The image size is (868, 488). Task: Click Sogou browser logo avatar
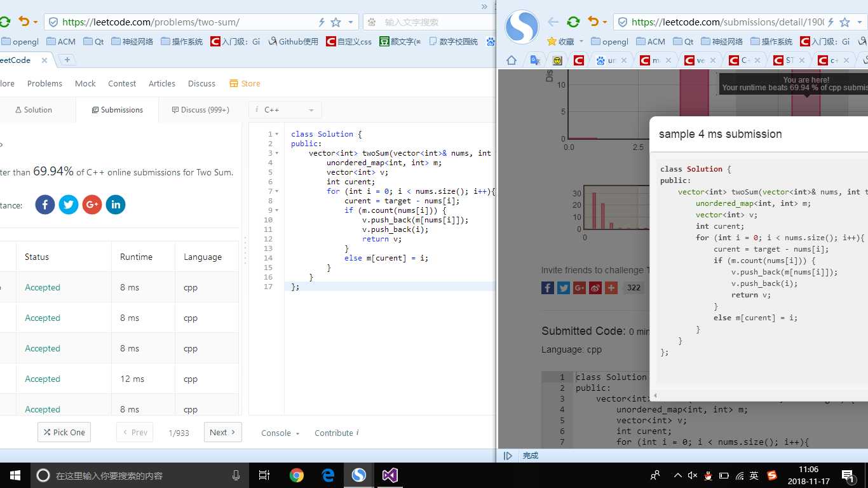pos(522,27)
